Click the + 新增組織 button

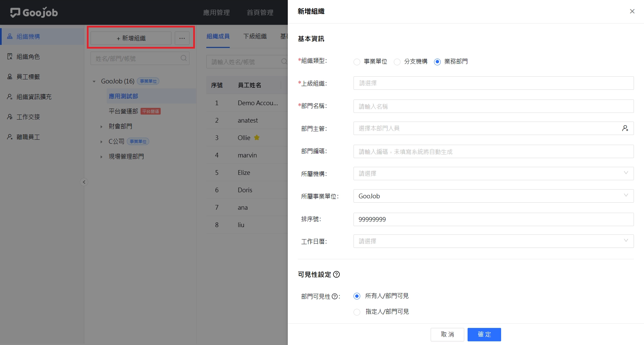131,38
